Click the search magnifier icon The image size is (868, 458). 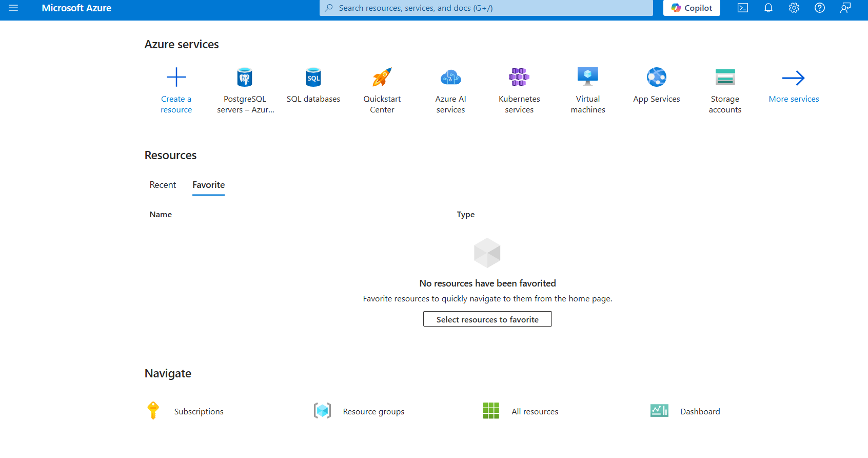329,8
